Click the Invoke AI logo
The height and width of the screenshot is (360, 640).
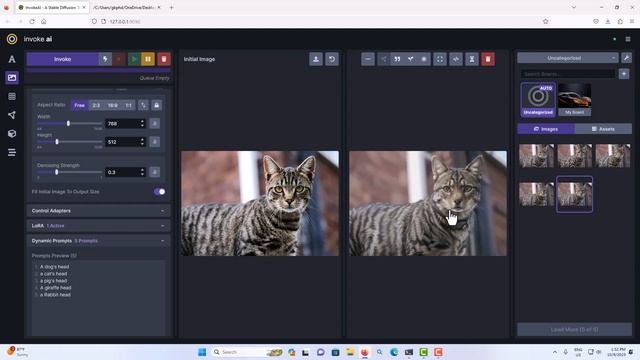click(x=12, y=39)
